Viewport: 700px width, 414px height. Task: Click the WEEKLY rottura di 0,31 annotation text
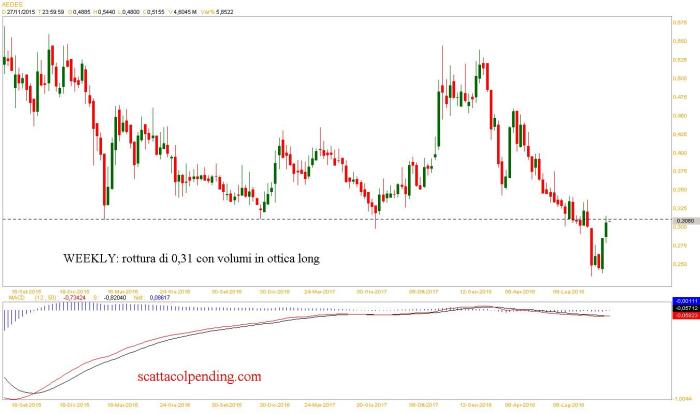click(x=192, y=258)
